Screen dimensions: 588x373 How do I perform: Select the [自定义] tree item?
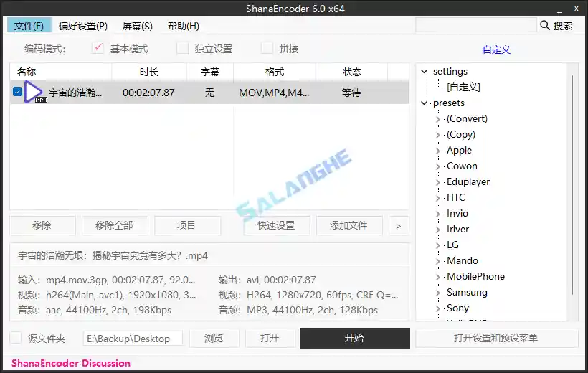click(x=463, y=87)
